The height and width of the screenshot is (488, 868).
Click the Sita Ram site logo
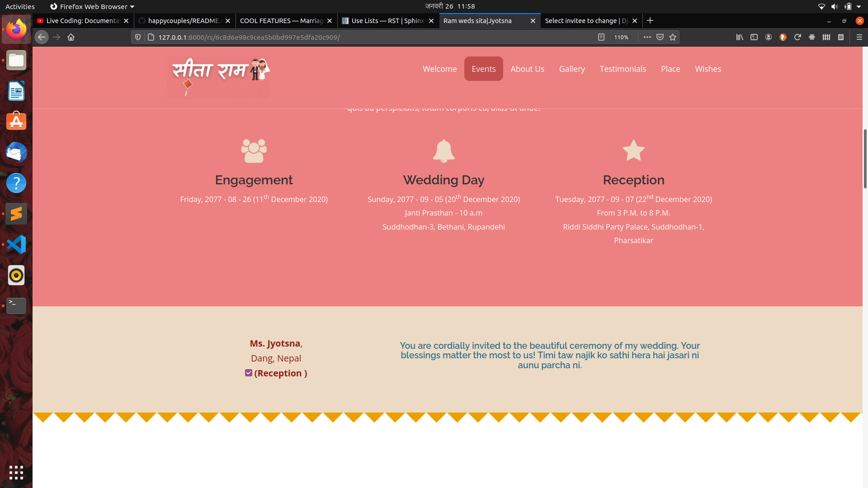click(x=218, y=78)
